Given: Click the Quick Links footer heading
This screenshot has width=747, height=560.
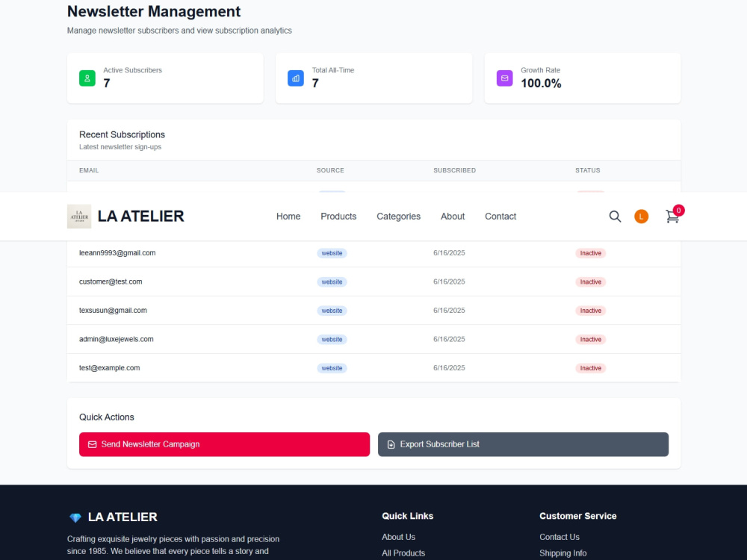Looking at the screenshot, I should point(407,516).
